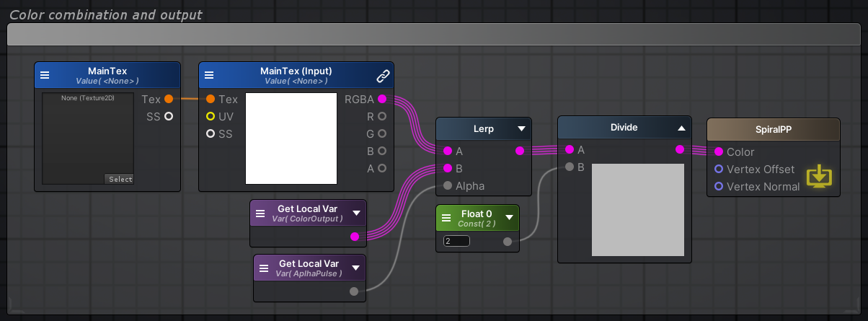Screen dimensions: 868x321
Task: Click the Tex output port on MainTex
Action: point(168,99)
